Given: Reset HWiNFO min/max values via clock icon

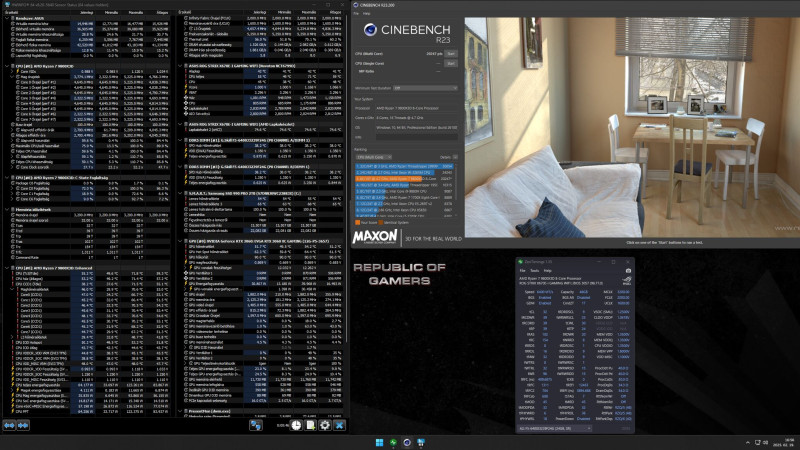Looking at the screenshot, I should tap(296, 425).
